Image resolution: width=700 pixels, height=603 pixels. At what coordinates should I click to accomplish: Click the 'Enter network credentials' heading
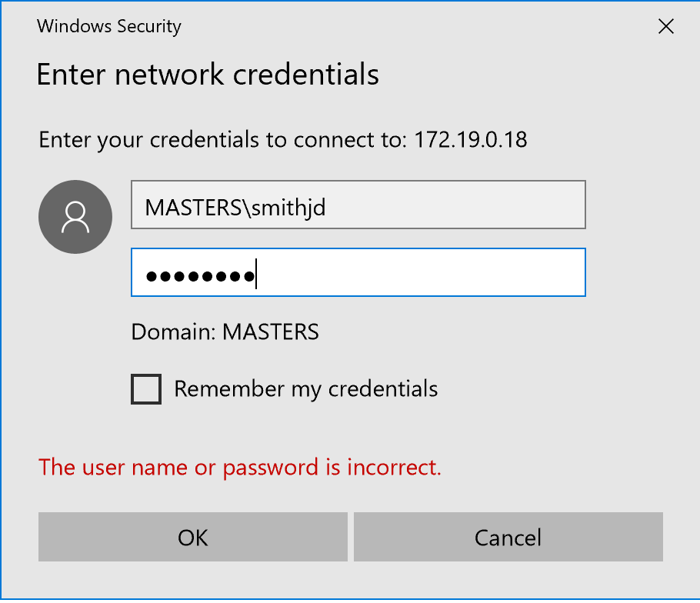tap(208, 74)
